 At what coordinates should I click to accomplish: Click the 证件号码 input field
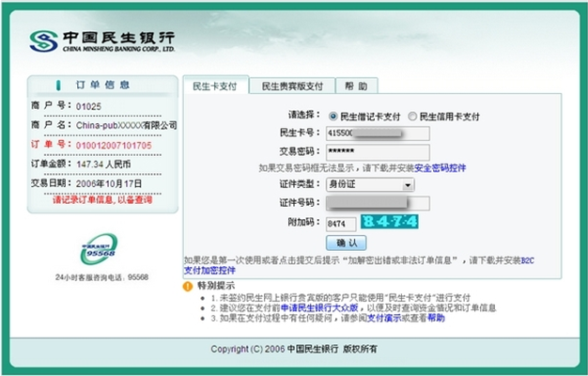pos(377,203)
